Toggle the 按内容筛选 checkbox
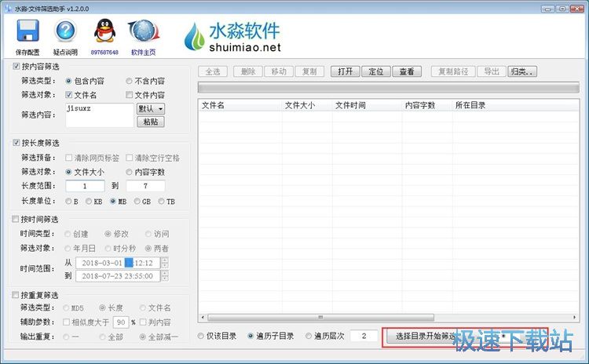This screenshot has width=589, height=364. click(x=16, y=67)
